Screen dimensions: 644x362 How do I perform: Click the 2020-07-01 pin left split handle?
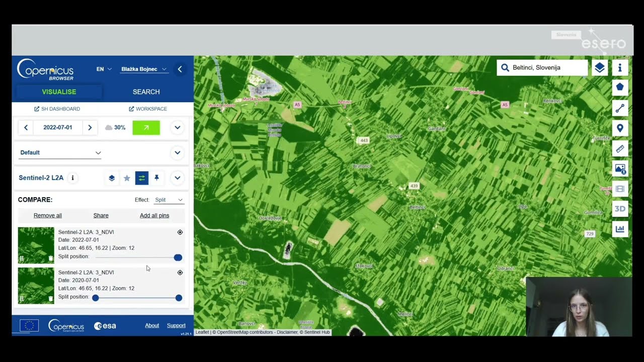point(96,298)
